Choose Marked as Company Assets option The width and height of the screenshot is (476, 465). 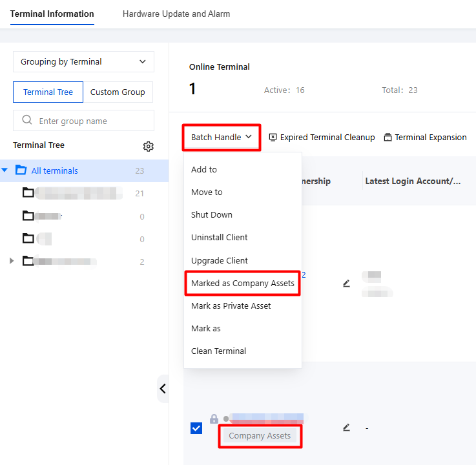click(x=243, y=283)
